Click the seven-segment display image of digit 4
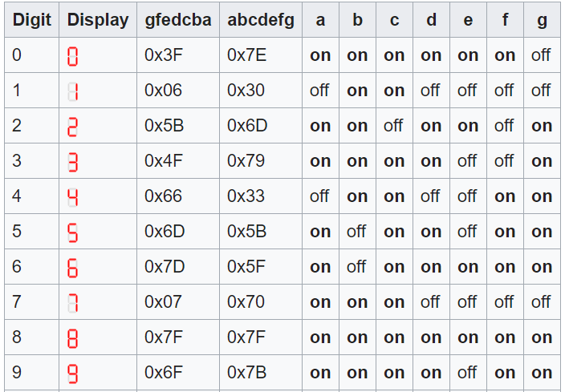The width and height of the screenshot is (565, 392). (73, 197)
